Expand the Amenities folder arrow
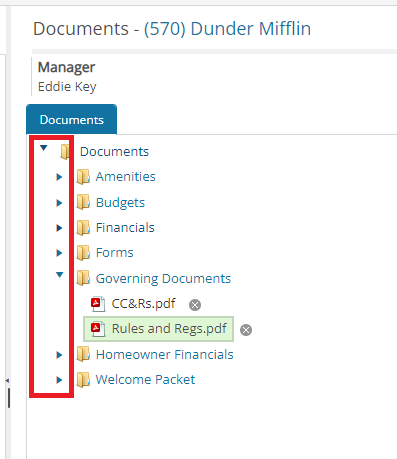The height and width of the screenshot is (459, 397). click(59, 177)
